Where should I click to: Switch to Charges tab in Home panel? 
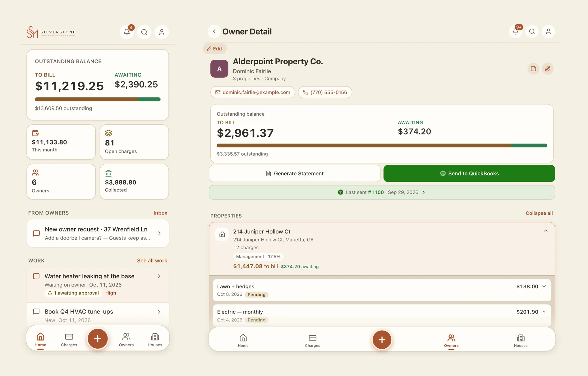click(69, 340)
